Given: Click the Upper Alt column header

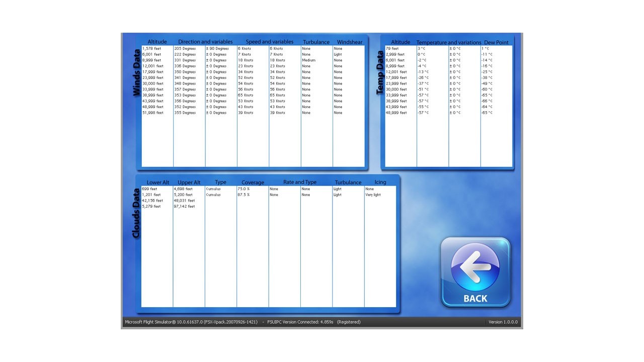Looking at the screenshot, I should (x=189, y=183).
